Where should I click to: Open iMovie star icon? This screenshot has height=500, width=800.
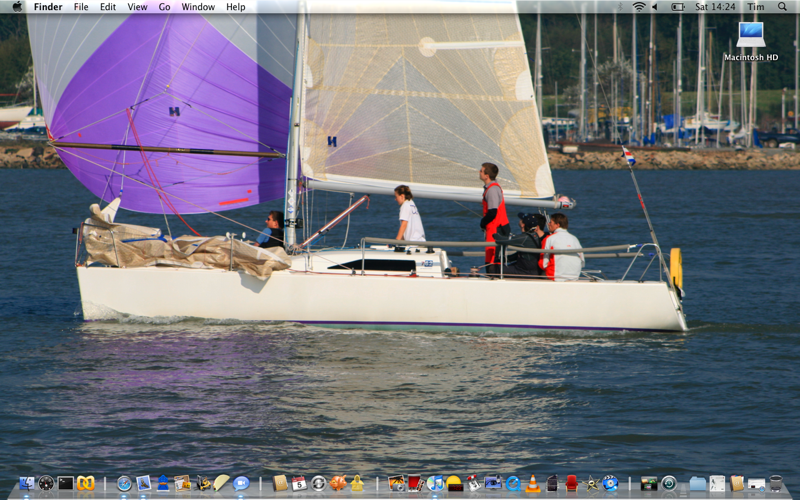[591, 483]
